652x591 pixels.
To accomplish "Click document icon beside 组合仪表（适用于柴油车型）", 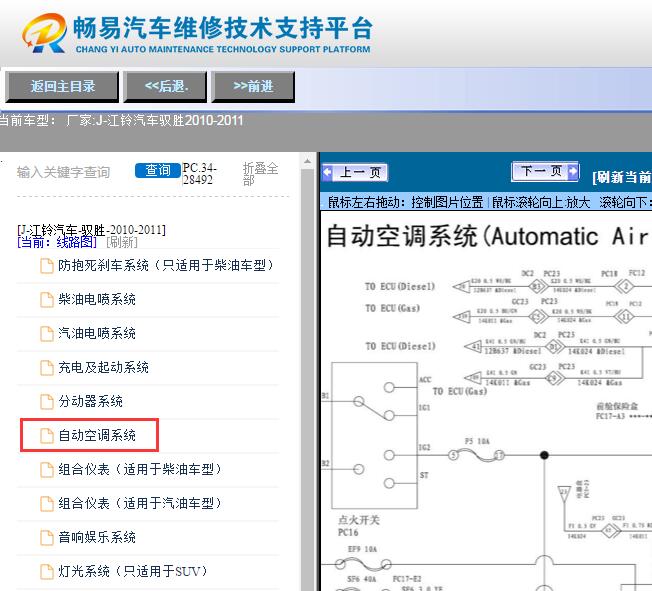I will coord(47,470).
